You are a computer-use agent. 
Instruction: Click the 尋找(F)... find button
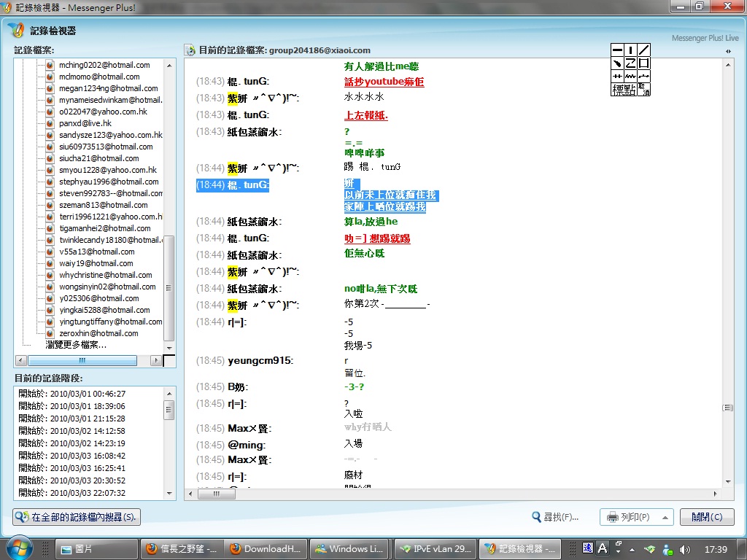[555, 517]
